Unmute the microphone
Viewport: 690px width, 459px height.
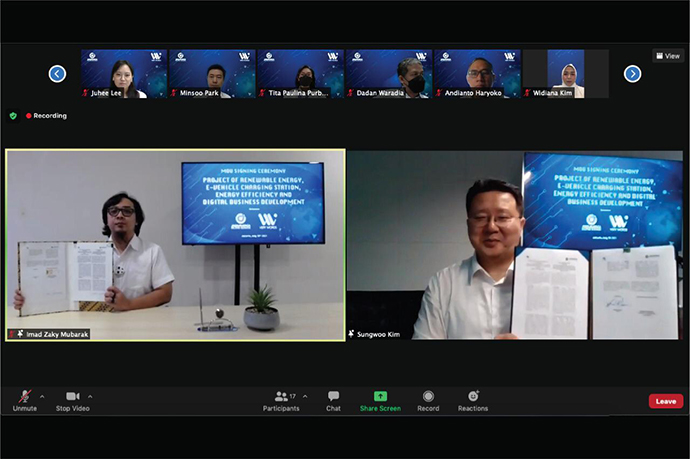24,399
